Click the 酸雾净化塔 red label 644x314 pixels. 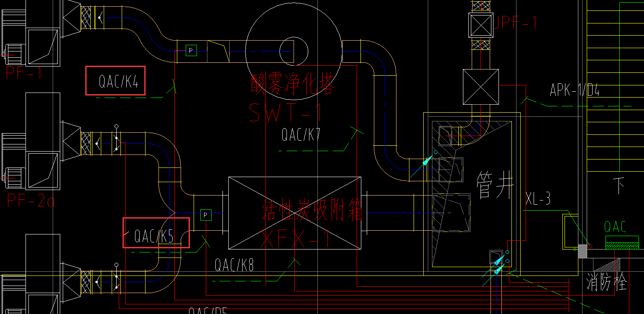293,83
